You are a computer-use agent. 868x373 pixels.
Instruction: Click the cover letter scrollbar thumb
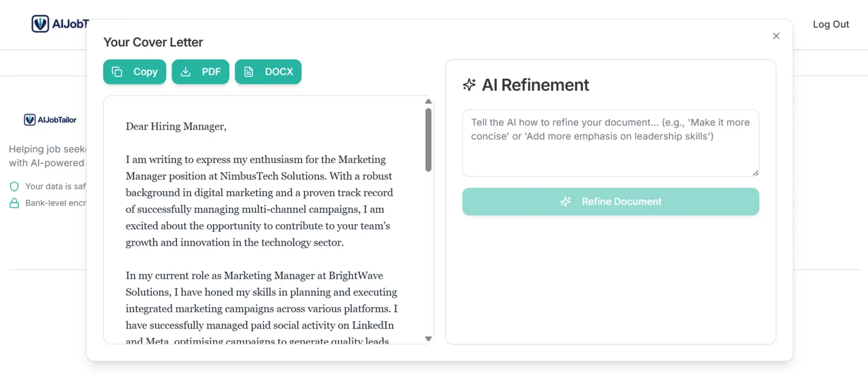click(428, 140)
